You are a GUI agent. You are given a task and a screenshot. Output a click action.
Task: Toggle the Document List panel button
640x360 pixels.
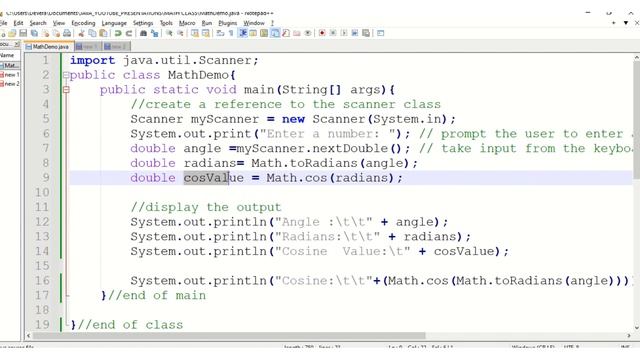tap(275, 33)
